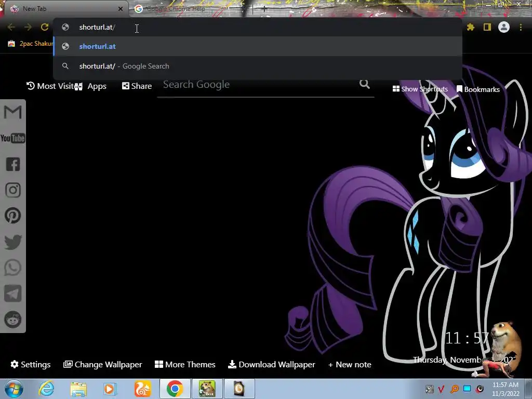Click the magnifier icon in Search Google box
The width and height of the screenshot is (532, 399).
[365, 84]
